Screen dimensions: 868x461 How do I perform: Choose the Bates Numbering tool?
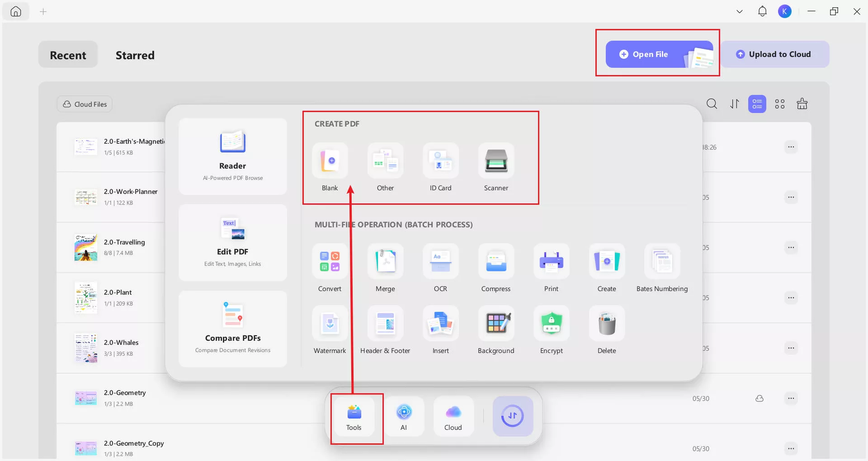pyautogui.click(x=662, y=268)
